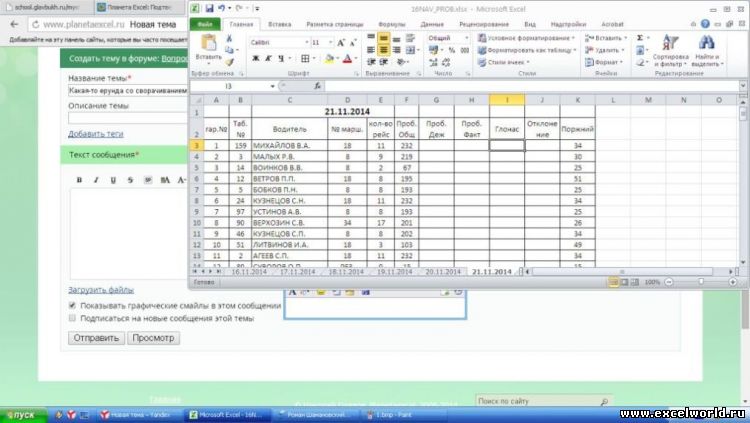Screen dimensions: 750x423
Task: Click the insert function fx icon
Action: pos(317,86)
